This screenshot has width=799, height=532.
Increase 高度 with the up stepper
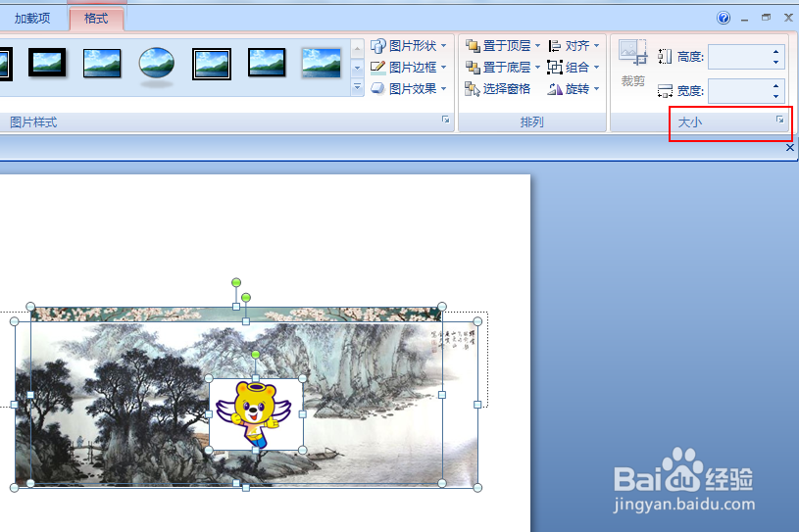click(x=775, y=51)
